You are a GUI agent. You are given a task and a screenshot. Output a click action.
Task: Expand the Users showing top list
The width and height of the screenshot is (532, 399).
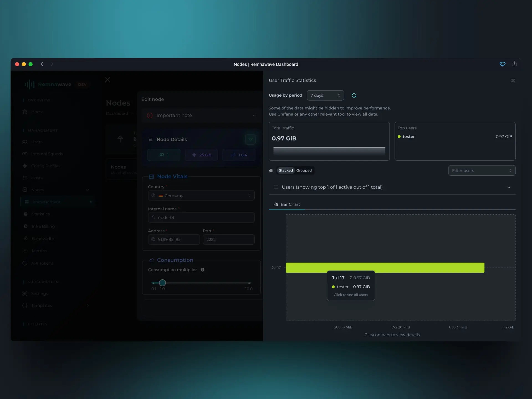point(509,187)
